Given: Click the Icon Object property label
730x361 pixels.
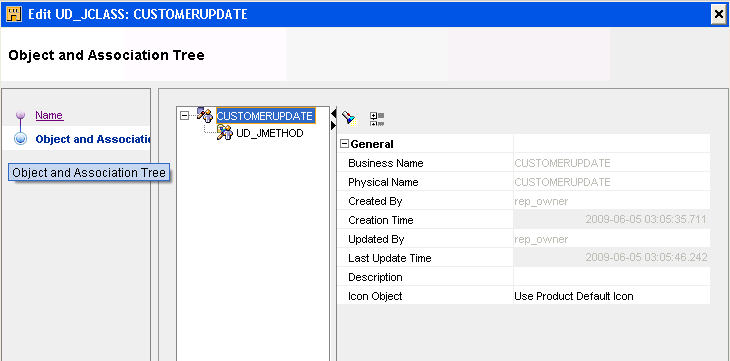Looking at the screenshot, I should pos(375,296).
